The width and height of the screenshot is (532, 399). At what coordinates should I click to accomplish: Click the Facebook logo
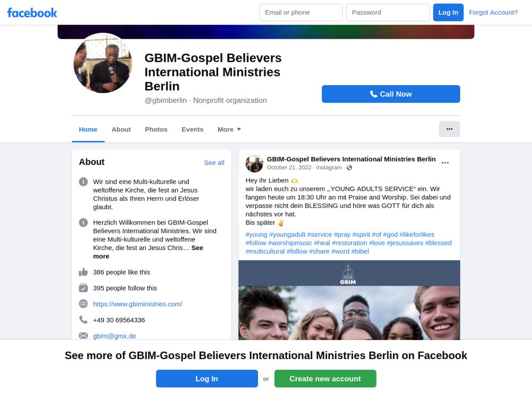pos(32,13)
